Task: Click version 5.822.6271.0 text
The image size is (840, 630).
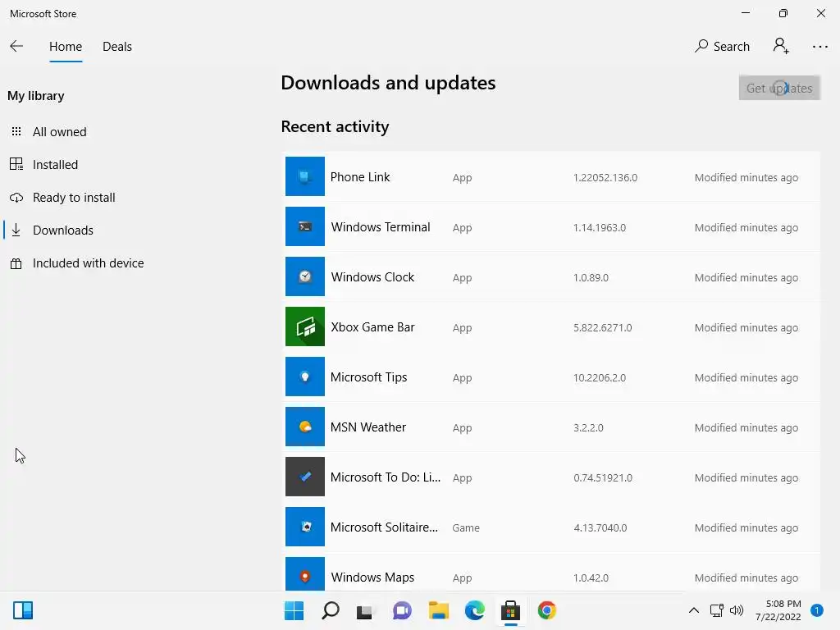Action: coord(603,327)
